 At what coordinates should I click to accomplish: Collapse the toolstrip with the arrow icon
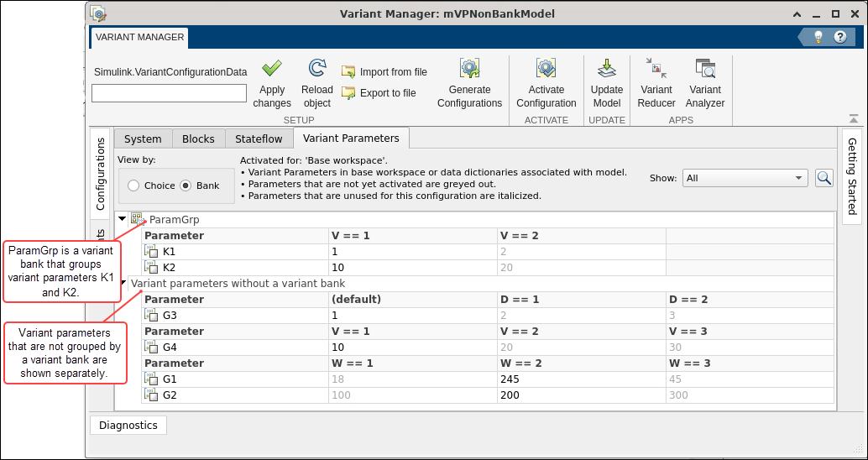pyautogui.click(x=853, y=118)
